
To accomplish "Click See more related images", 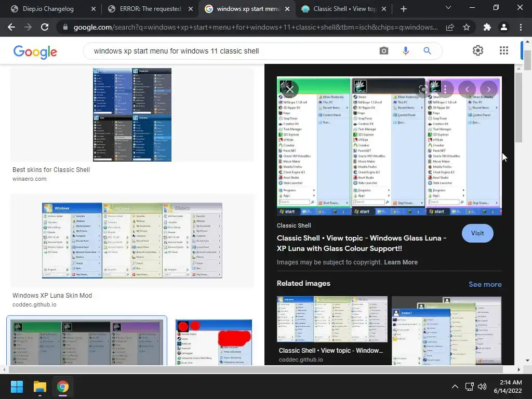I will 485,284.
